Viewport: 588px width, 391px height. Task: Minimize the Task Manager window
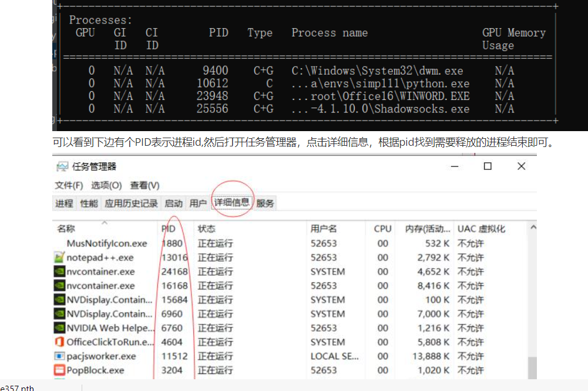[455, 166]
